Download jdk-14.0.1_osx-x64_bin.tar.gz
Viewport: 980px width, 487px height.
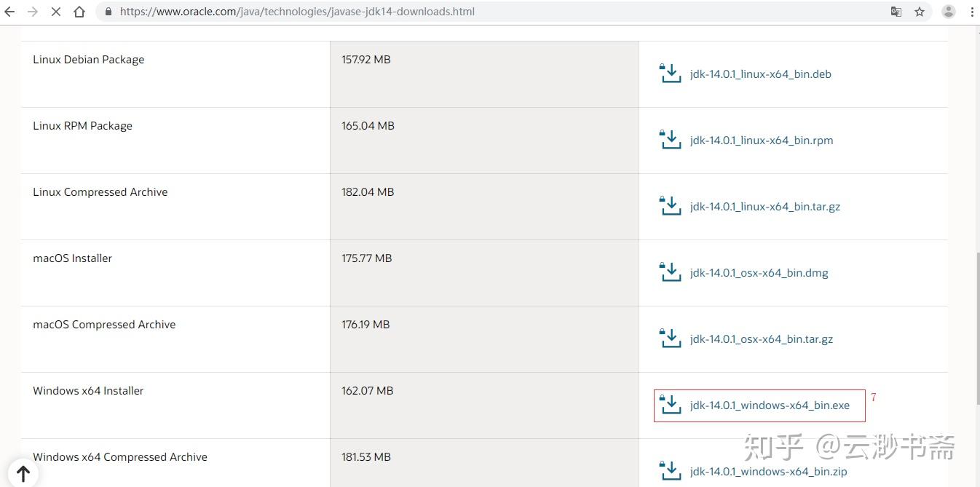761,339
